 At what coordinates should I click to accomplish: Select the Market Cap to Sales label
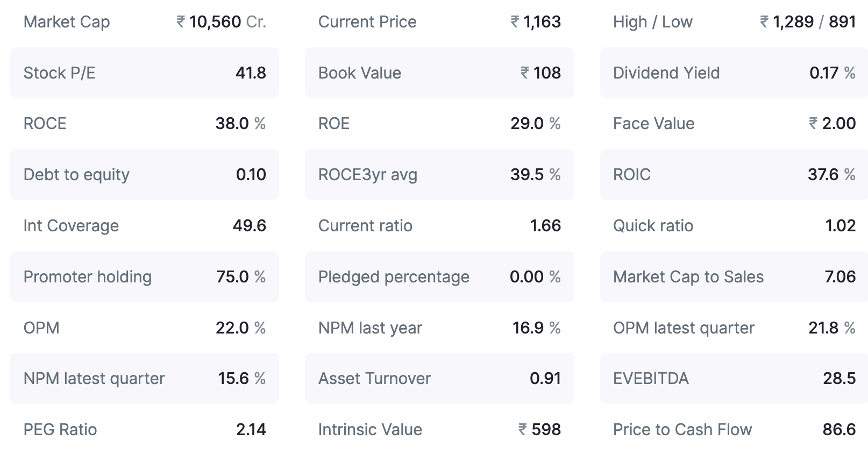(688, 277)
